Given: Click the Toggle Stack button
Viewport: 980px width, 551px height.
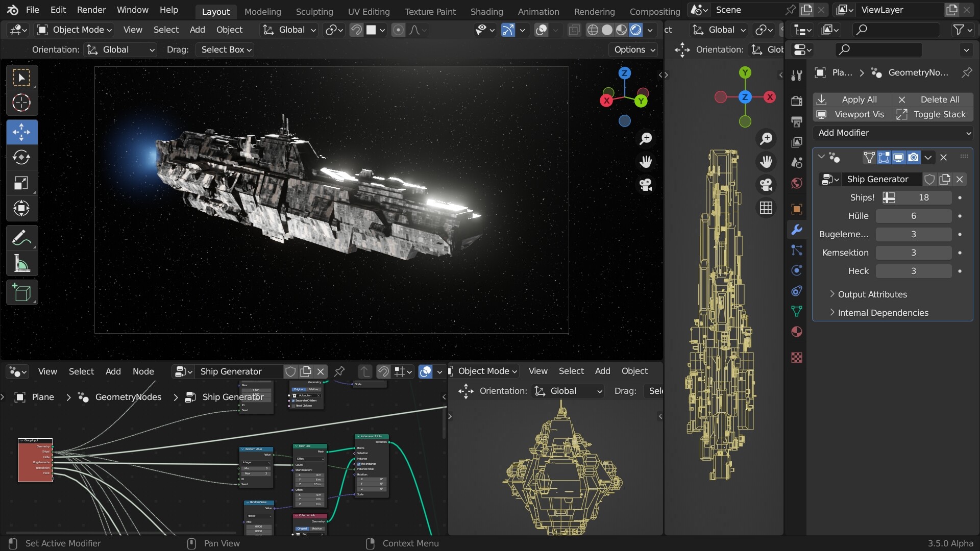Looking at the screenshot, I should click(x=939, y=114).
